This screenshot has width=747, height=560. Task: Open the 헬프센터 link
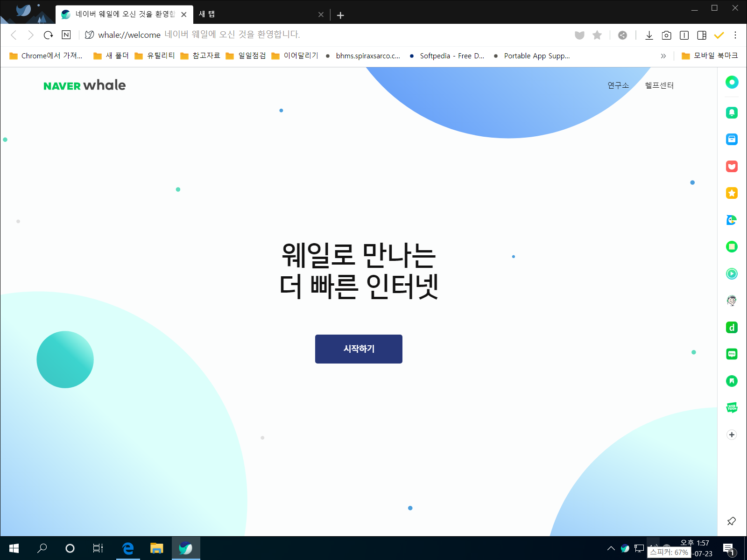pos(659,85)
